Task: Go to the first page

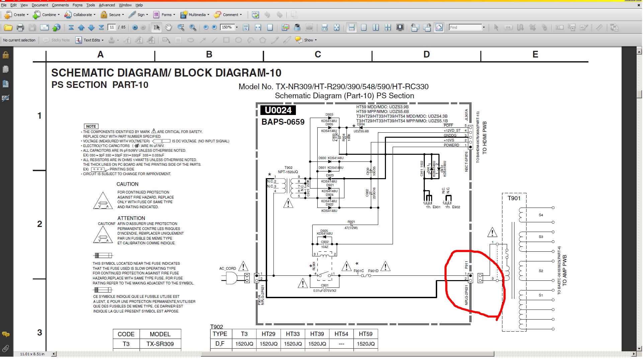Action: tap(71, 27)
